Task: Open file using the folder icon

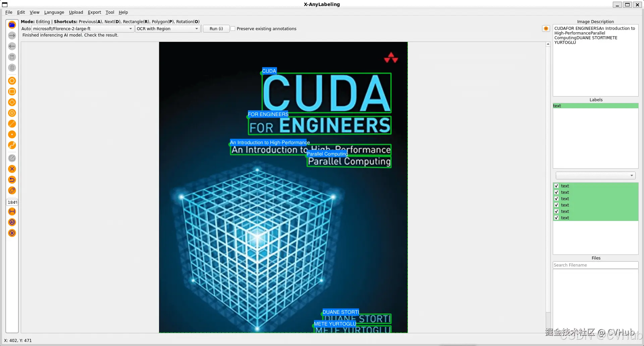Action: tap(12, 25)
